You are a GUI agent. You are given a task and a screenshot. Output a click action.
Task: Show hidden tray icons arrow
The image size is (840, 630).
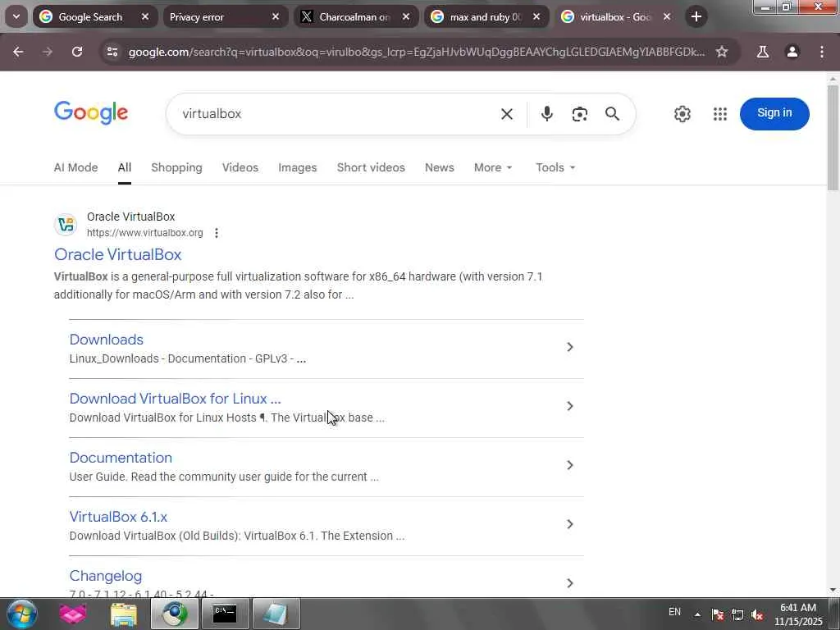click(x=697, y=614)
